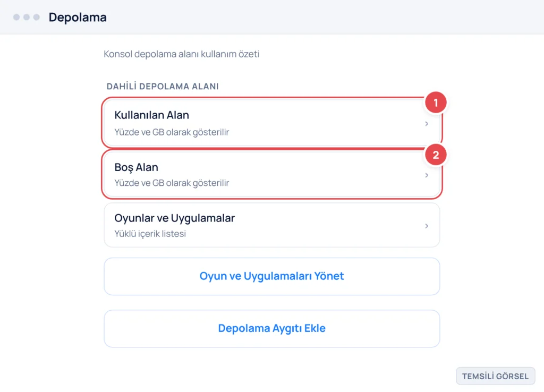This screenshot has height=392, width=544.
Task: Click Oyun ve Uygulamaları Yönet button
Action: pos(271,276)
